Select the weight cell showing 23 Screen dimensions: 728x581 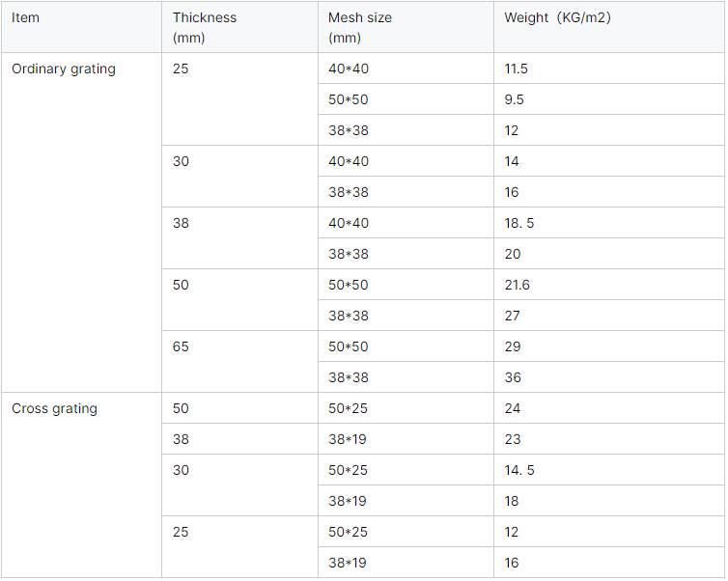[x=512, y=439]
